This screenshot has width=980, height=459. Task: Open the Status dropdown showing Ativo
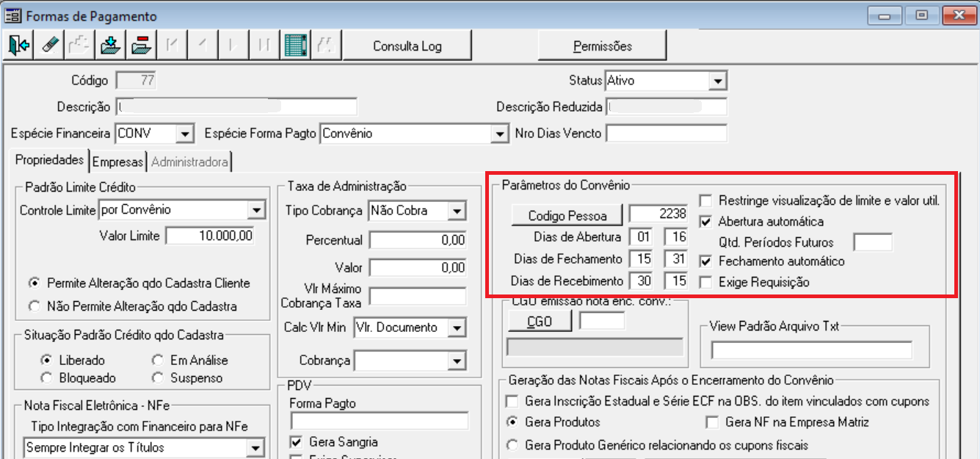(x=718, y=81)
